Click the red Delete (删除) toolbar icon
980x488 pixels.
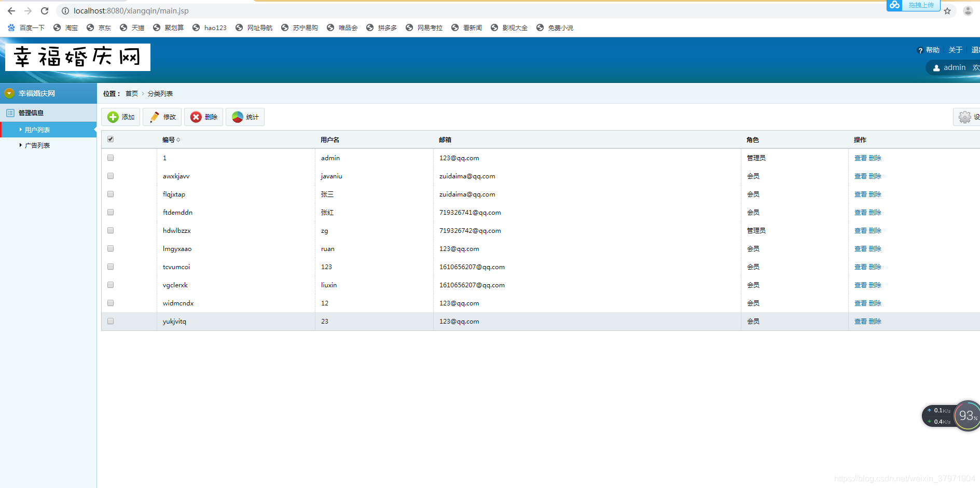pyautogui.click(x=196, y=117)
